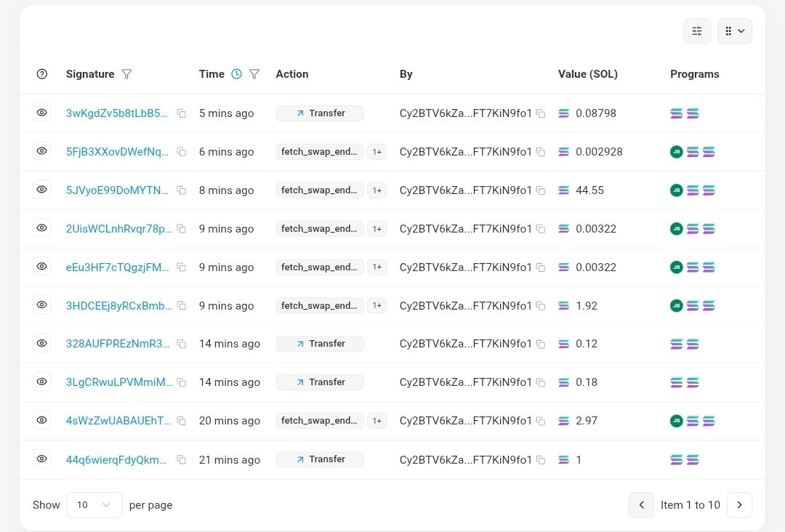Viewport: 785px width, 532px height.
Task: Toggle eye for row 3HDCEEj8yRCxBmb
Action: coord(42,305)
